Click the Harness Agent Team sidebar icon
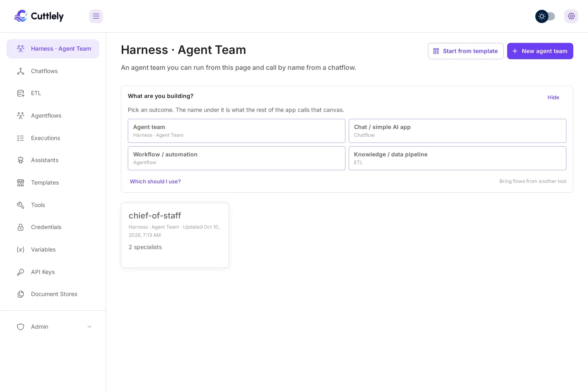 [x=20, y=49]
